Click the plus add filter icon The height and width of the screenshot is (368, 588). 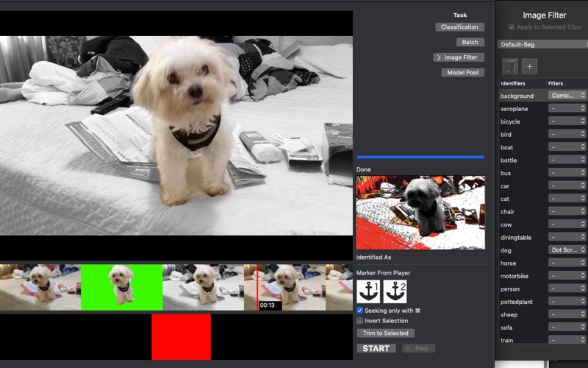(529, 67)
